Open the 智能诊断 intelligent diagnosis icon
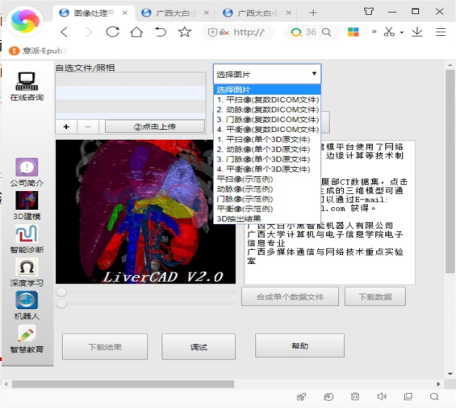Screen dimensions: 456x408 click(x=27, y=234)
